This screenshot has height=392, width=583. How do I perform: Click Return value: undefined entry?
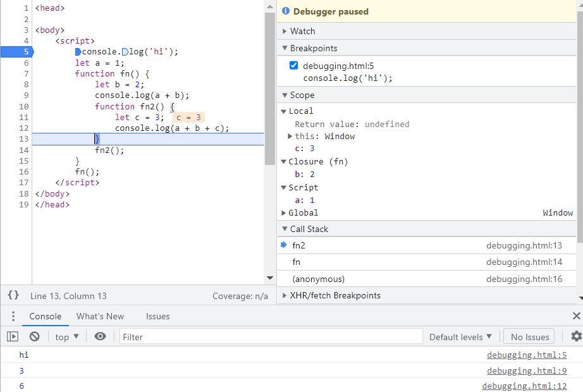tap(352, 124)
